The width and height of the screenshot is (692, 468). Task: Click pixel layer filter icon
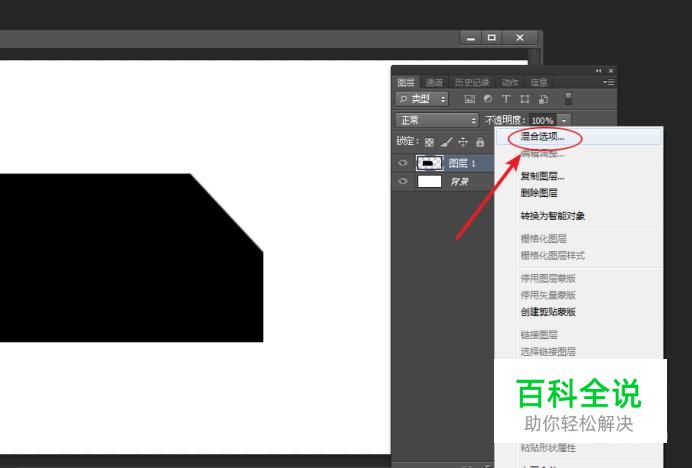[x=470, y=99]
